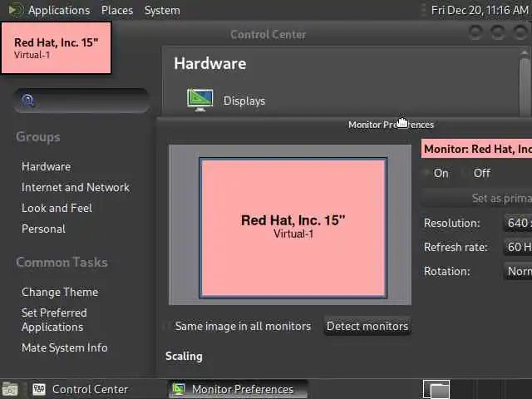Screen dimensions: 532x399
Task: Click the Monitor Preferences title bar
Action: tap(344, 125)
